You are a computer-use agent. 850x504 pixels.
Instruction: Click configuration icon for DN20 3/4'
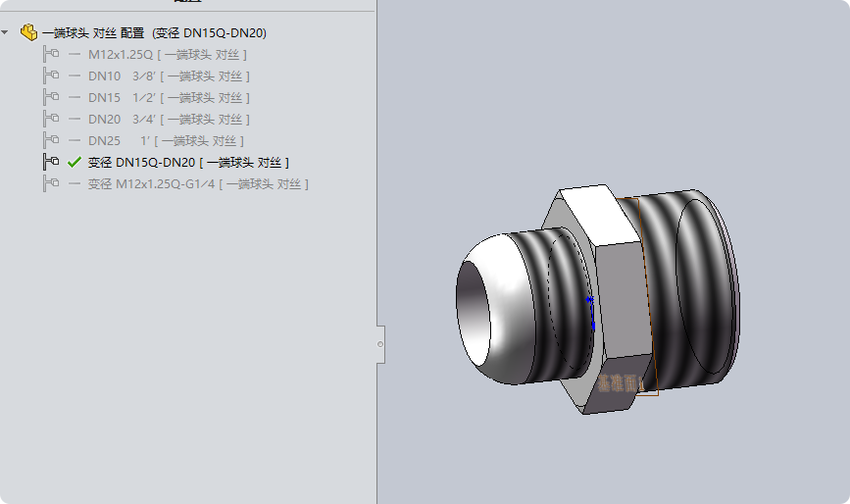tap(52, 119)
